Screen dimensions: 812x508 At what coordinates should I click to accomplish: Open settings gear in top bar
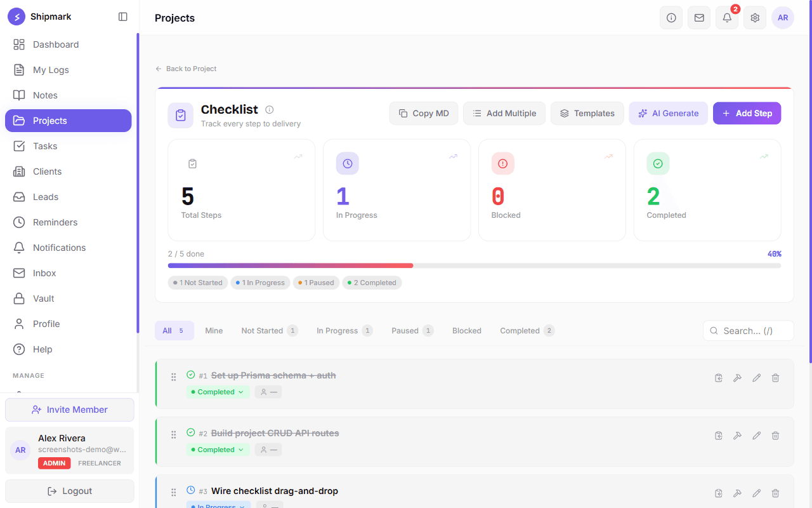point(755,18)
